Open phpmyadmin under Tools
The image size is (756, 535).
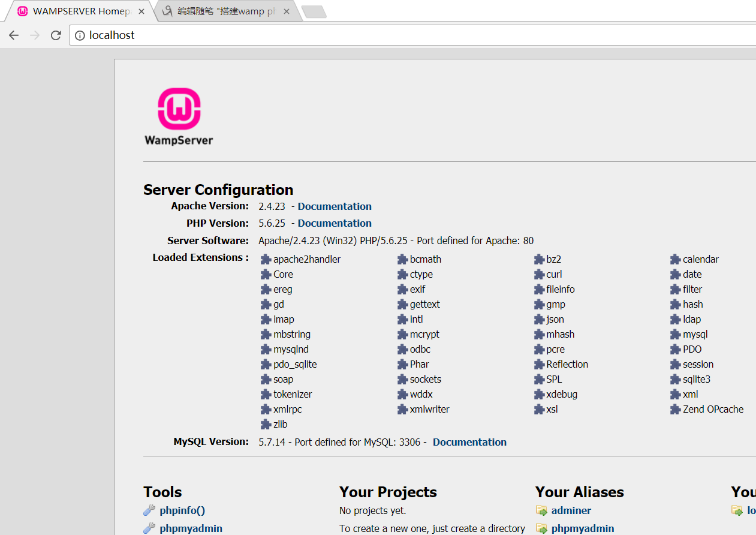(191, 528)
